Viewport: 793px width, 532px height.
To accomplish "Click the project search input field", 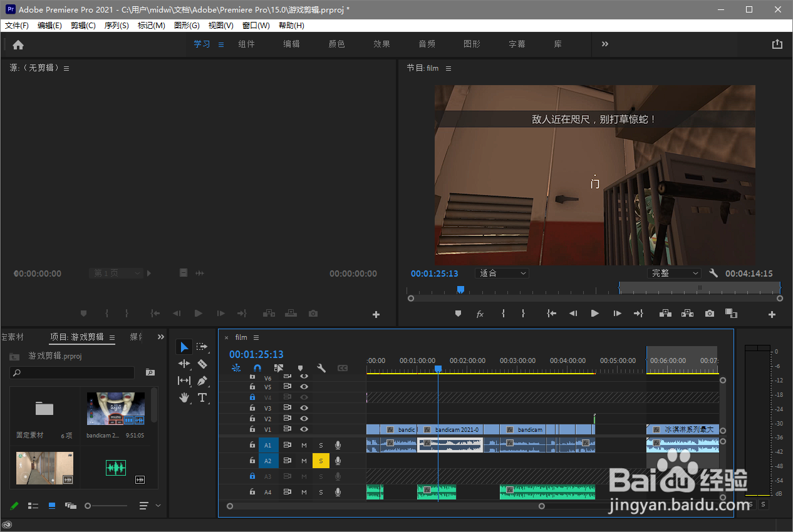I will [x=72, y=372].
